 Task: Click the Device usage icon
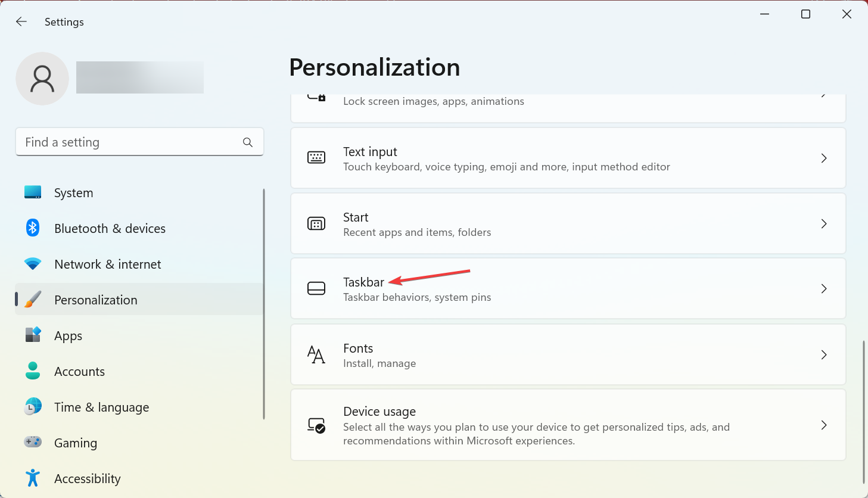coord(316,425)
